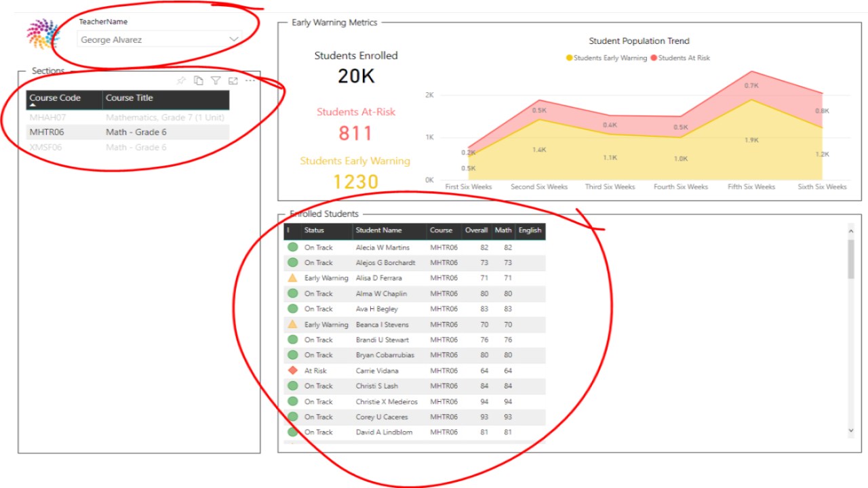Click the colorful app logo
Image resolution: width=868 pixels, height=488 pixels.
tap(43, 33)
